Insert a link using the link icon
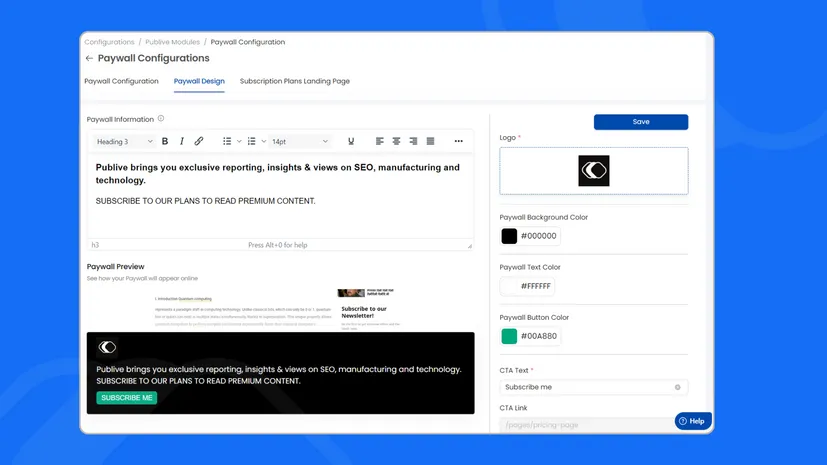Image resolution: width=827 pixels, height=465 pixels. (199, 142)
